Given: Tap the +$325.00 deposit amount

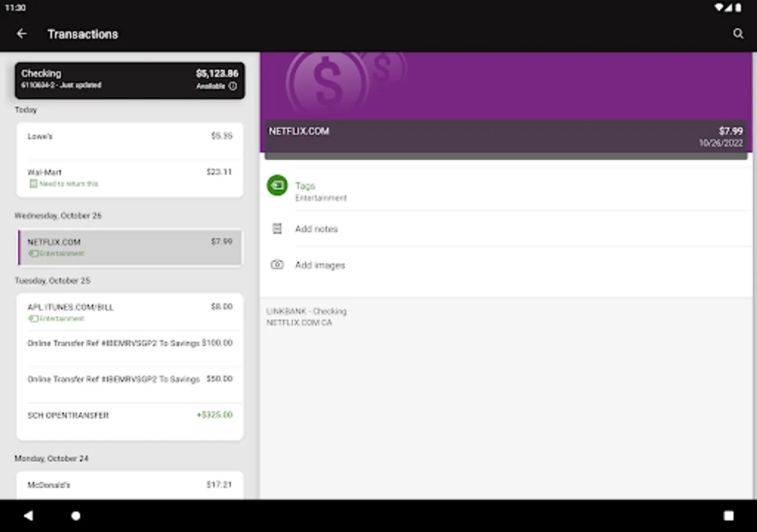Looking at the screenshot, I should [x=214, y=415].
